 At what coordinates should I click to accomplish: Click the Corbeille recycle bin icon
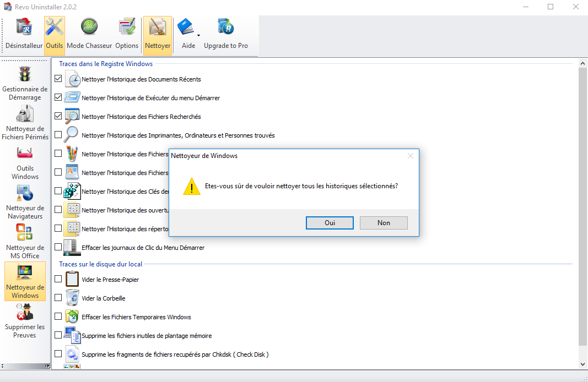pyautogui.click(x=72, y=298)
